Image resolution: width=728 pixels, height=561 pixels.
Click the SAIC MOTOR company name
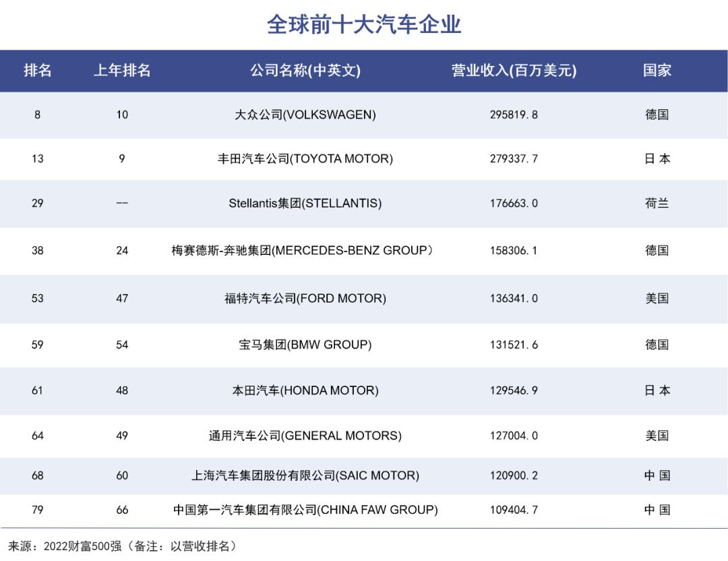point(305,475)
